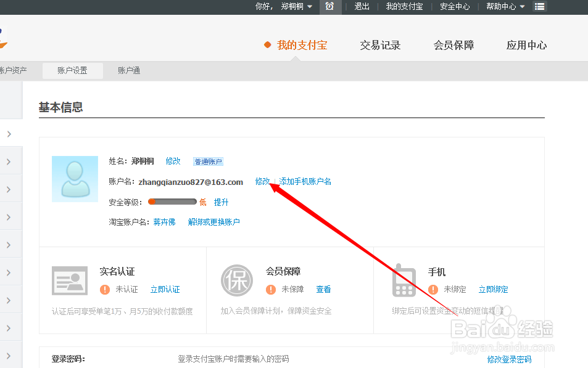Click 修改 next to 姓名
Viewport: 588px width, 368px height.
click(173, 161)
